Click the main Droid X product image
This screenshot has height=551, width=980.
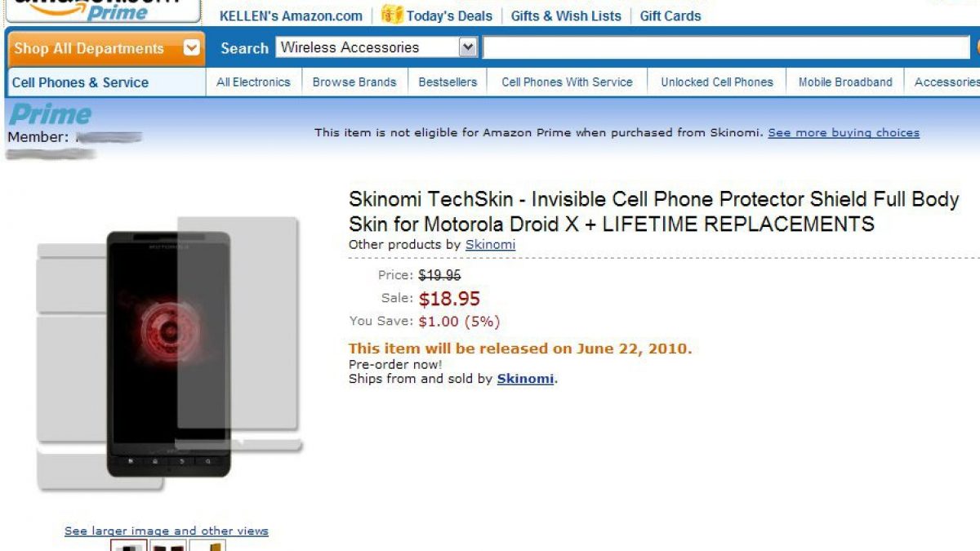[x=168, y=353]
